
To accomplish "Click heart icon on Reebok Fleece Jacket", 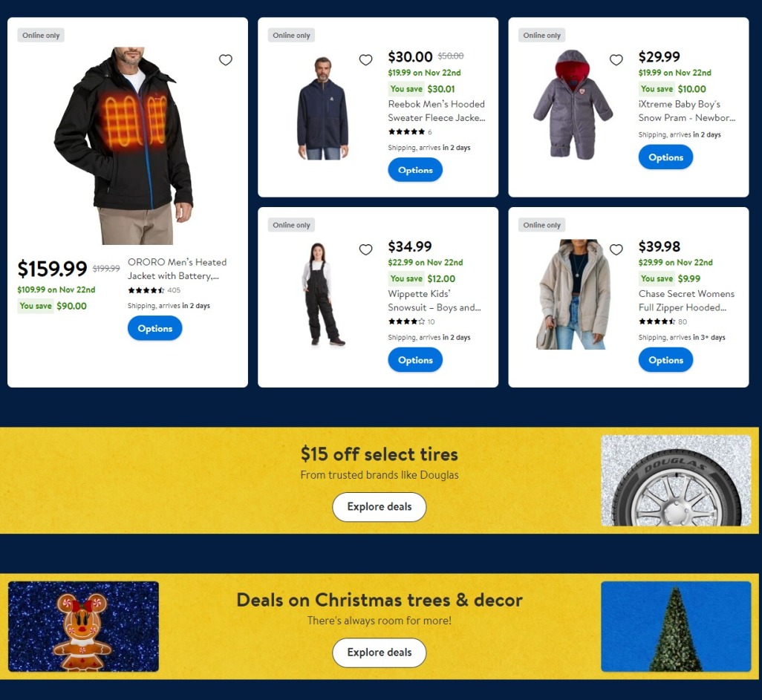I will (x=365, y=59).
